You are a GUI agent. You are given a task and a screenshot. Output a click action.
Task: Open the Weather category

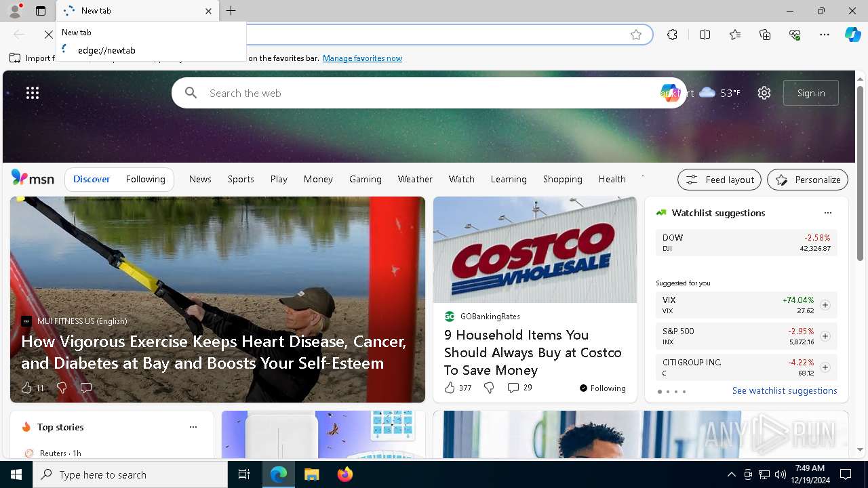click(415, 179)
